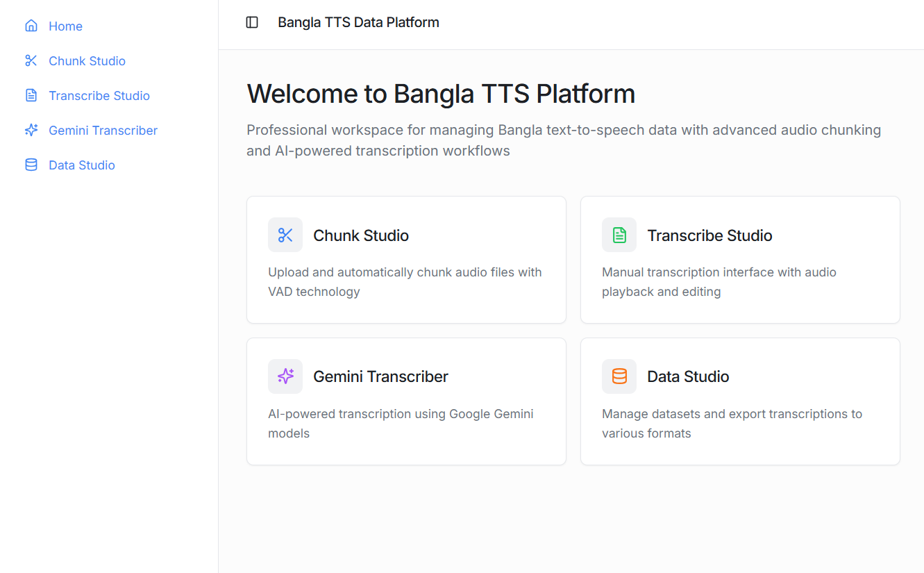Click the Data Studio card description text
This screenshot has width=924, height=573.
732,423
